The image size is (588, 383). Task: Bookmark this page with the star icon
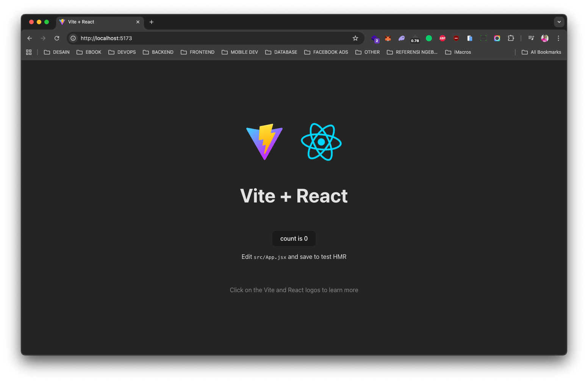click(355, 38)
